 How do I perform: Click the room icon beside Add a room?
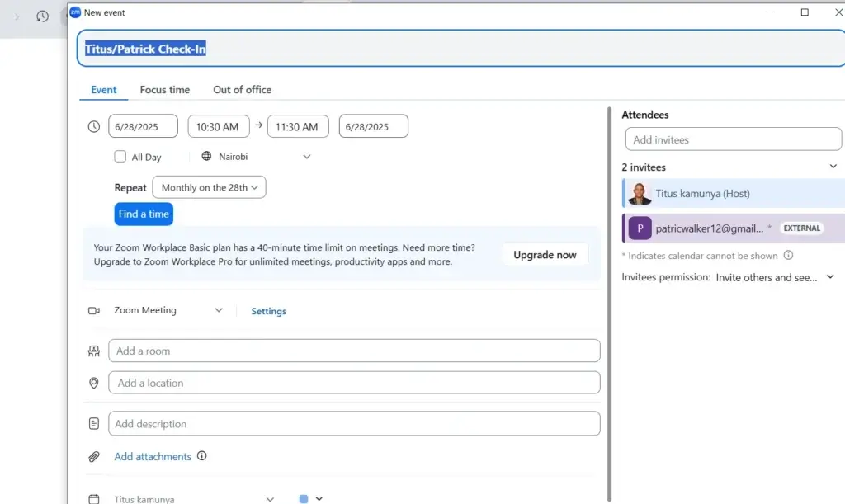point(94,351)
